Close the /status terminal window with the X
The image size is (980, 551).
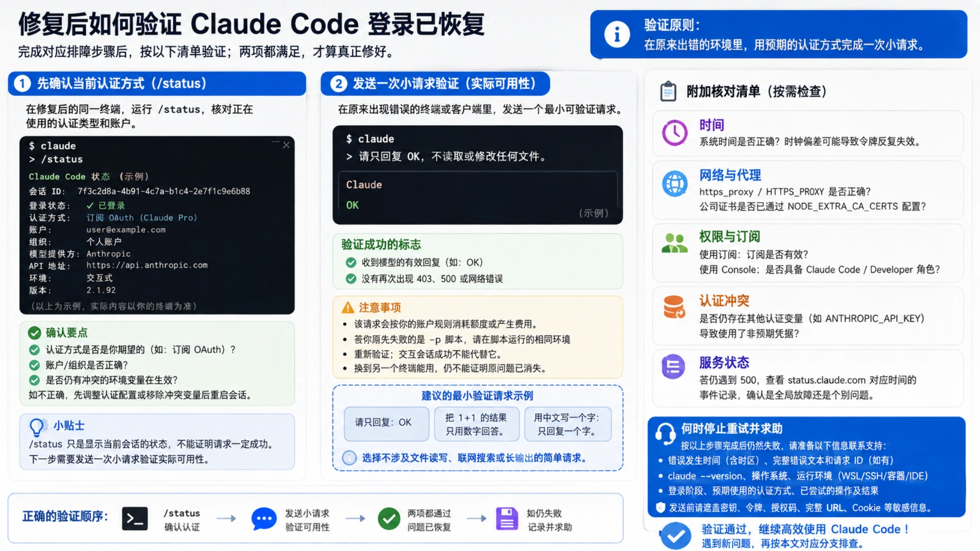pos(286,145)
